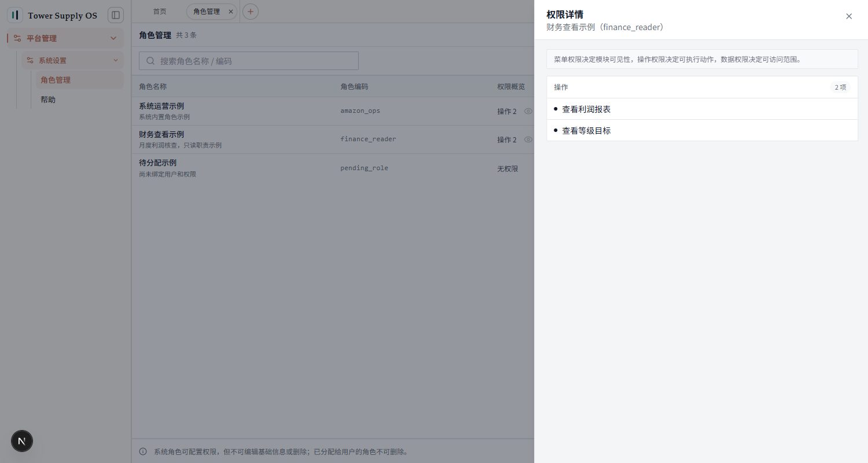Viewport: 868px width, 463px height.
Task: Click the 角色编码 column header
Action: (354, 86)
